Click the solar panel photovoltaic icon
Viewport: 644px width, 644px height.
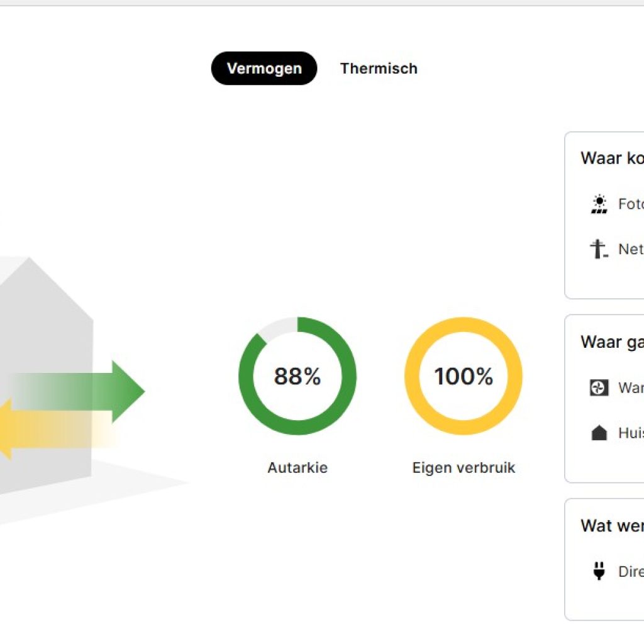tap(599, 204)
